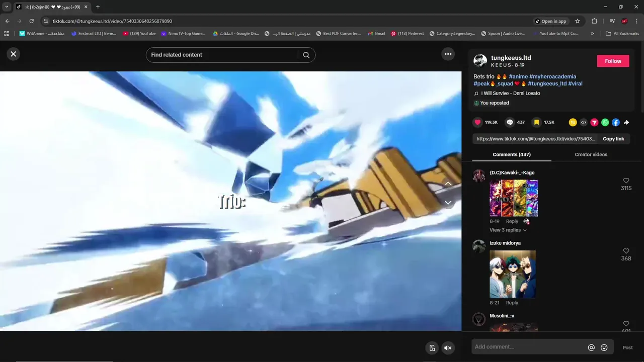Follow tungkeeus.ltd with Follow button
Viewport: 644px width, 362px height.
click(x=613, y=61)
